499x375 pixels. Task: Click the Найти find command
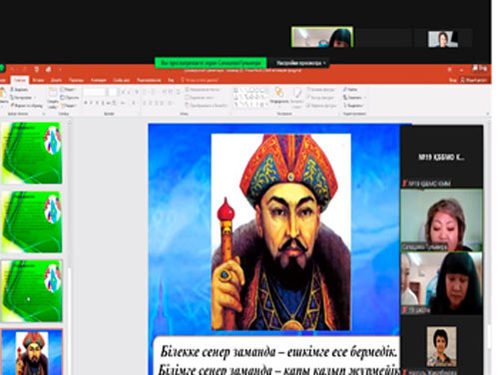[x=350, y=89]
